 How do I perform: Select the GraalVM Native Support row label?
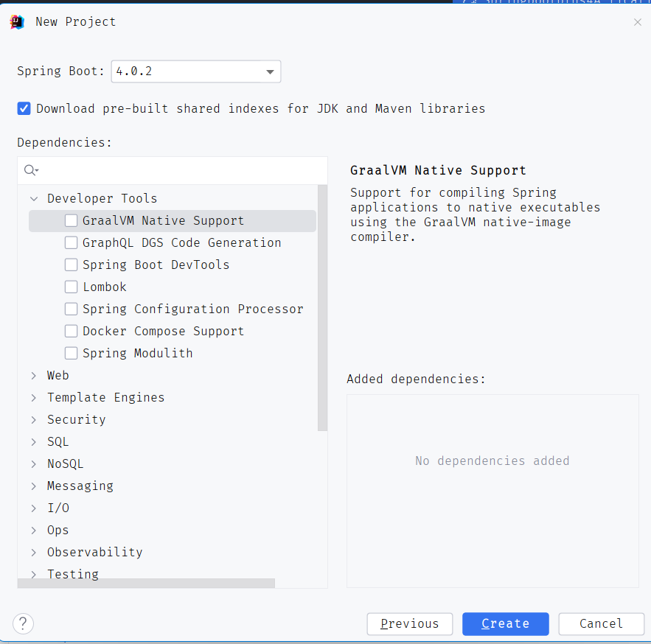tap(163, 221)
